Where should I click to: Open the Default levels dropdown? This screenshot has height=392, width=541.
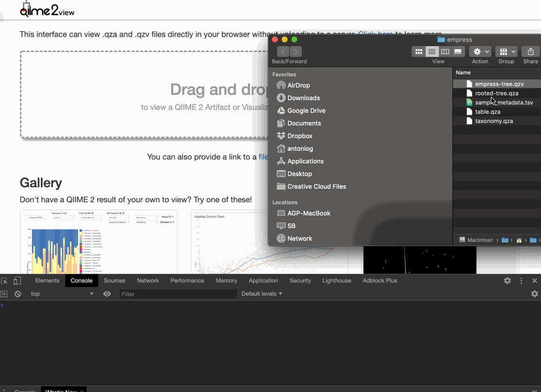pos(262,294)
